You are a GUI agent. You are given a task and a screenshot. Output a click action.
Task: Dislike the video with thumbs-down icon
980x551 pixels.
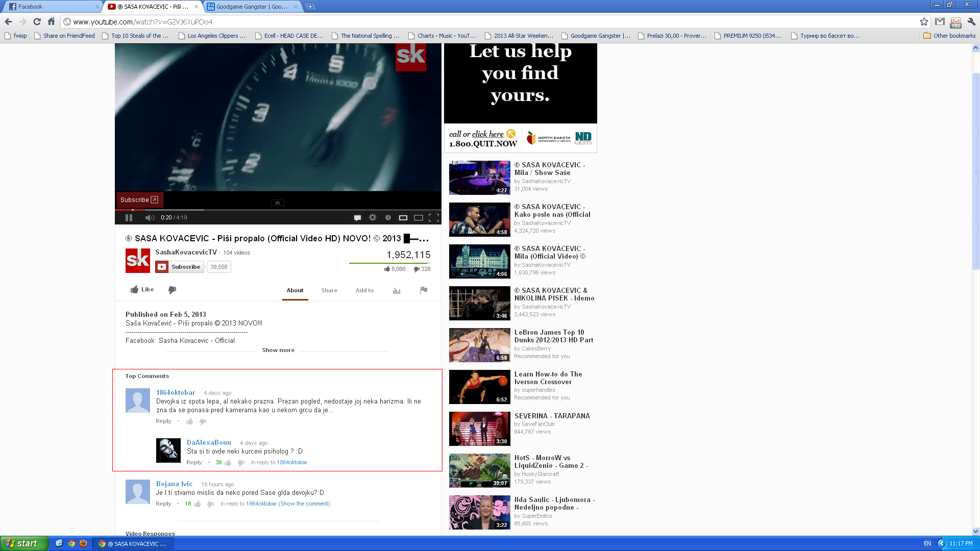click(172, 290)
